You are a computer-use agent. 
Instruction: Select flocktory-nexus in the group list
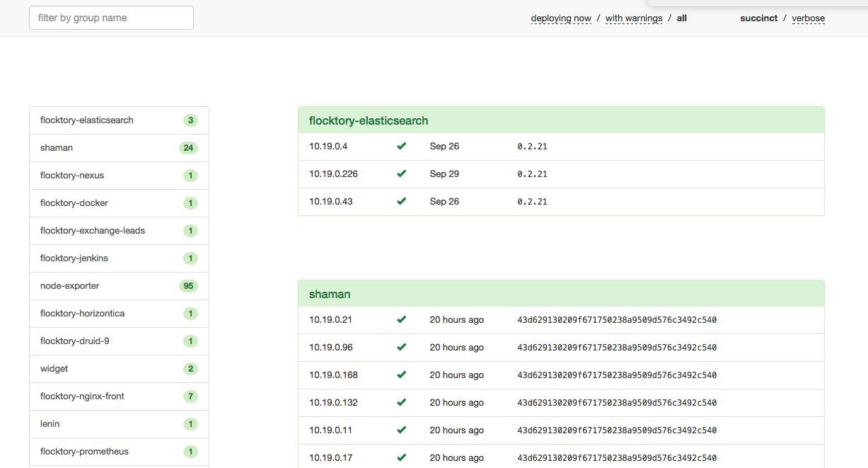click(72, 176)
